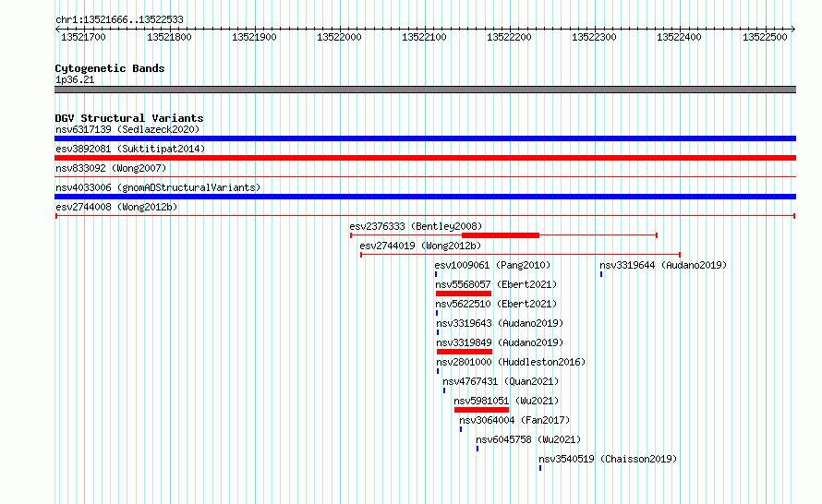Viewport: 822px width, 504px height.
Task: Click nsv2801000 (Huddleston2016) label
Action: tap(511, 362)
